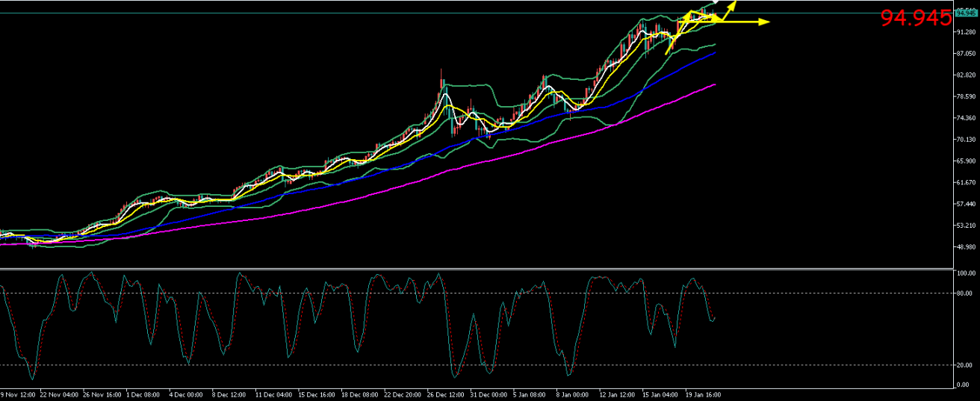Click the 1 Dec 08:00 time label
Viewport: 980px width, 401px height.
tap(143, 394)
